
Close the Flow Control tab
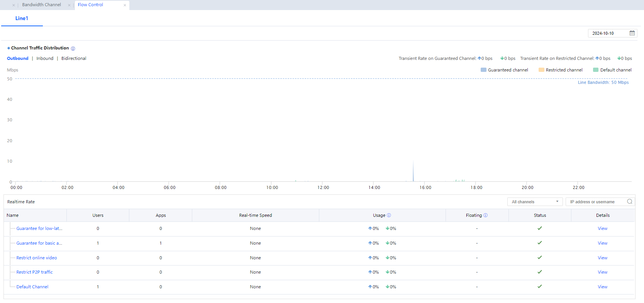tap(125, 5)
